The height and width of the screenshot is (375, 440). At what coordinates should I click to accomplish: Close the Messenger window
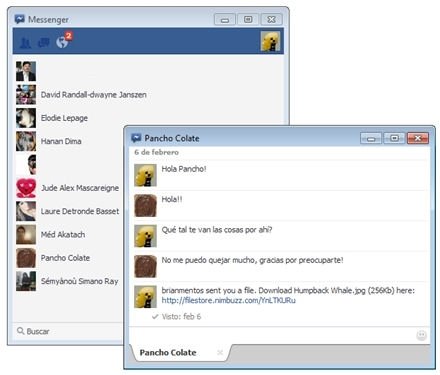click(x=271, y=19)
